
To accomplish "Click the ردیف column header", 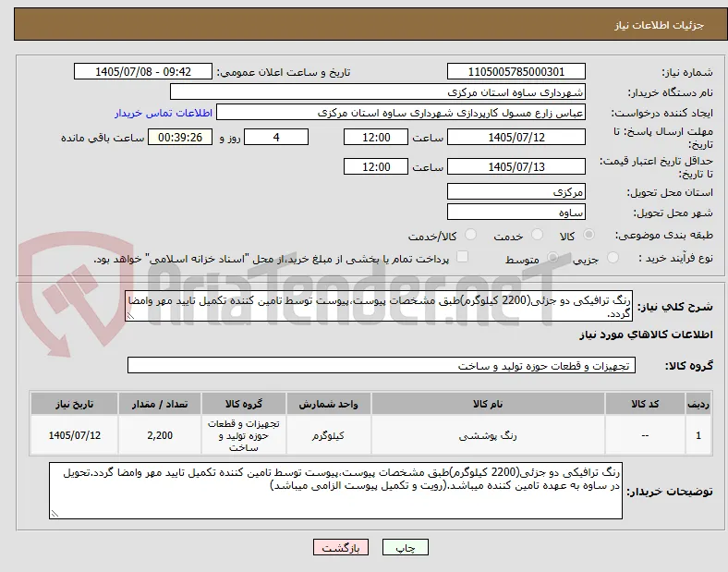I will point(698,404).
